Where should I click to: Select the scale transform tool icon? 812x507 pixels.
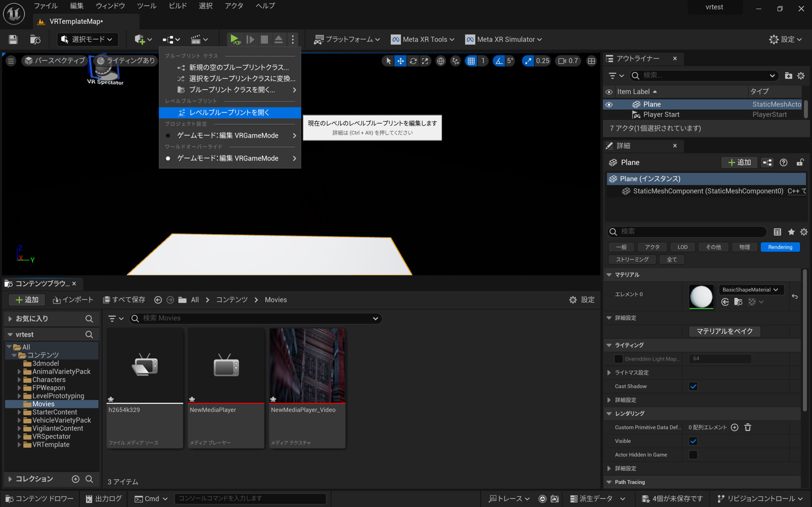pos(425,61)
